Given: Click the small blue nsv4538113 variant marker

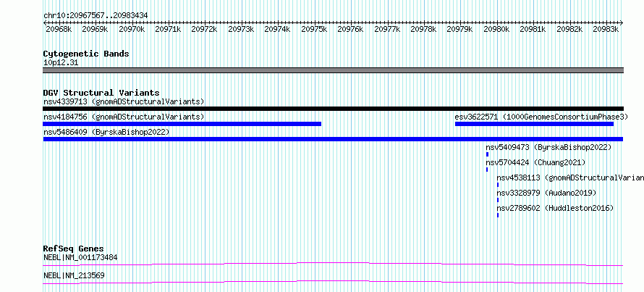Looking at the screenshot, I should [498, 185].
